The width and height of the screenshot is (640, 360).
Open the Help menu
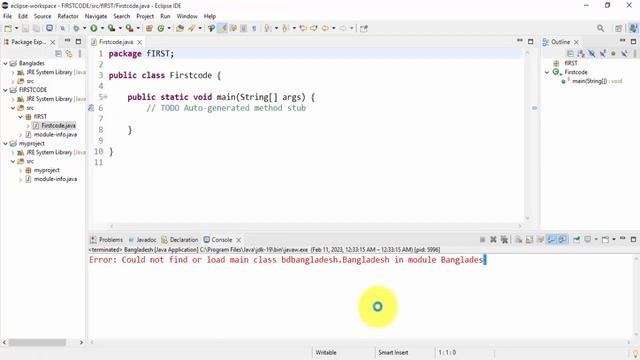tap(210, 16)
